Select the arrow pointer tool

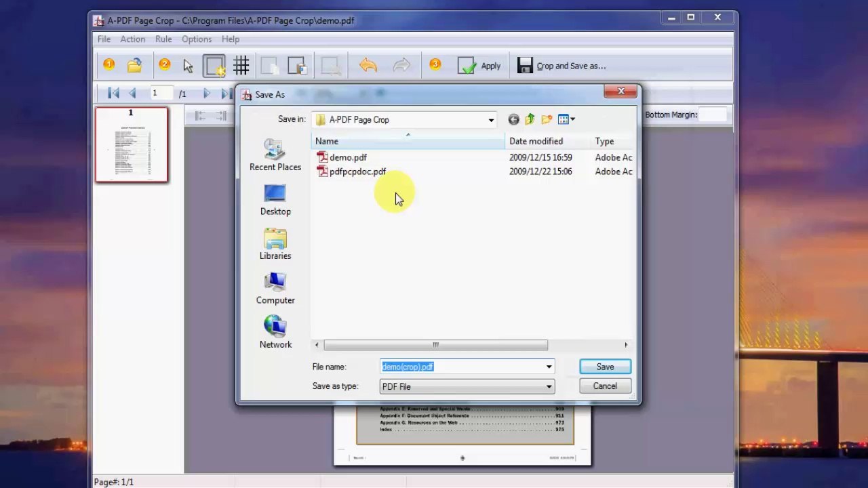pos(188,66)
